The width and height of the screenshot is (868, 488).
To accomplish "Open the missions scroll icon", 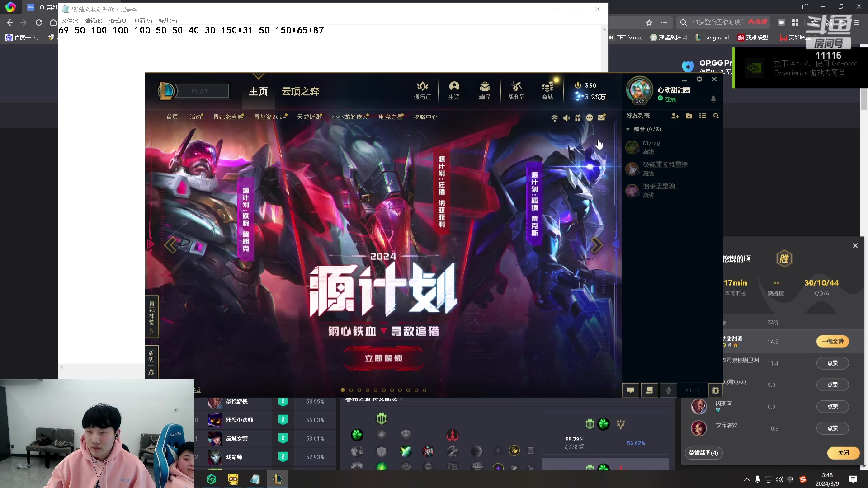I will 650,390.
